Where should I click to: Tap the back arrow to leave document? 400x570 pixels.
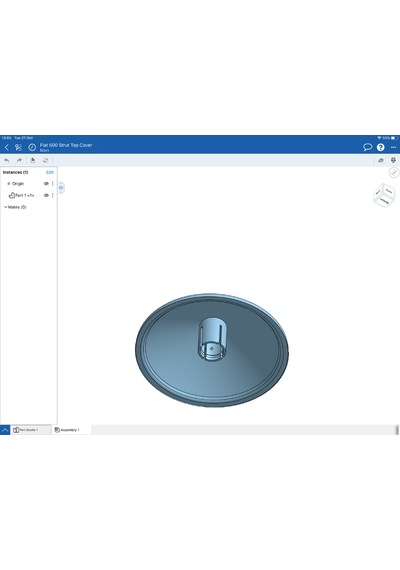pyautogui.click(x=7, y=147)
